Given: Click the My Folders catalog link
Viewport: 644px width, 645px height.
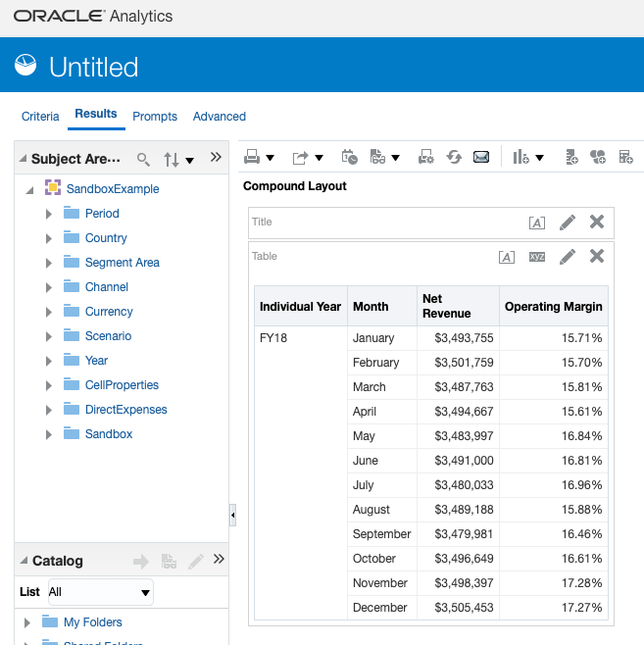Looking at the screenshot, I should coord(92,622).
